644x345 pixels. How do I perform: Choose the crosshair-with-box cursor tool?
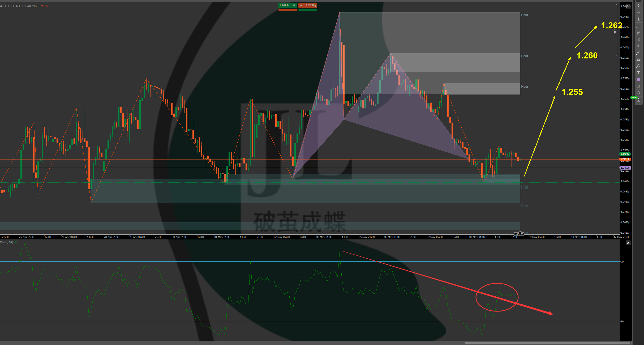click(638, 19)
